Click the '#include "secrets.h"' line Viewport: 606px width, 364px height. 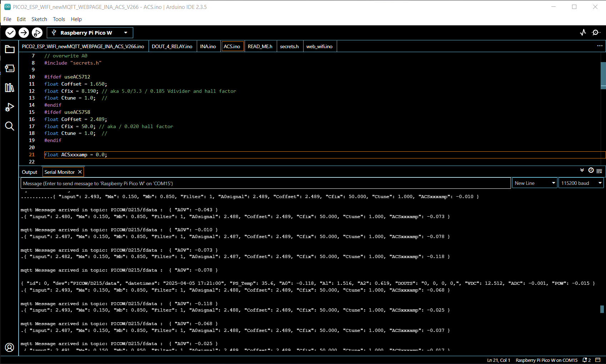(x=73, y=63)
